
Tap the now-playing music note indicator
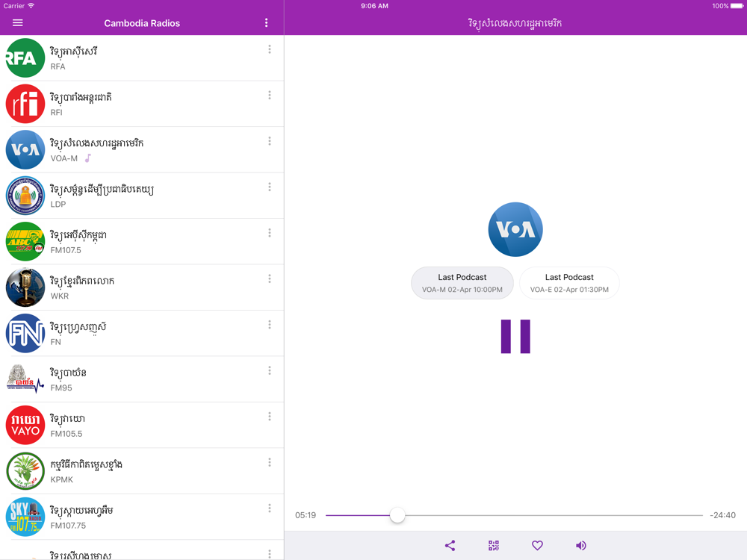coord(87,158)
